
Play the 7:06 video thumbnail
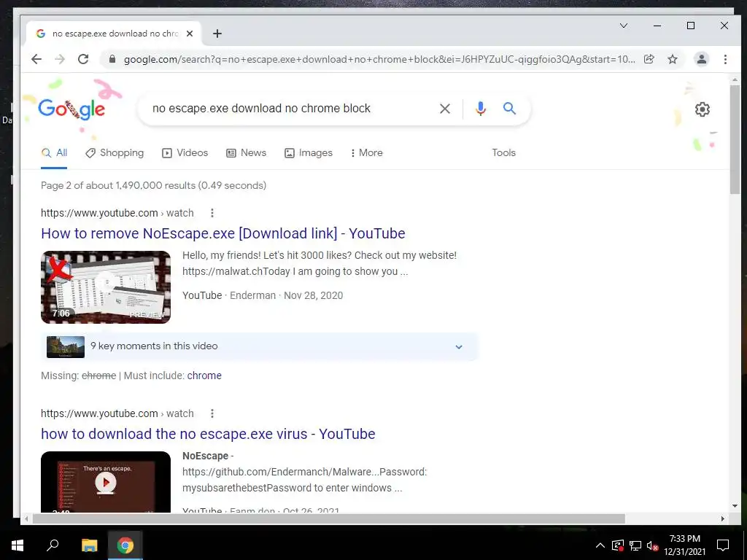click(x=106, y=287)
